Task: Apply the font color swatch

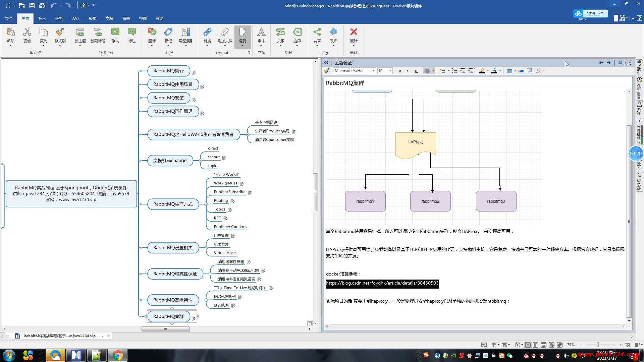Action: [x=494, y=71]
